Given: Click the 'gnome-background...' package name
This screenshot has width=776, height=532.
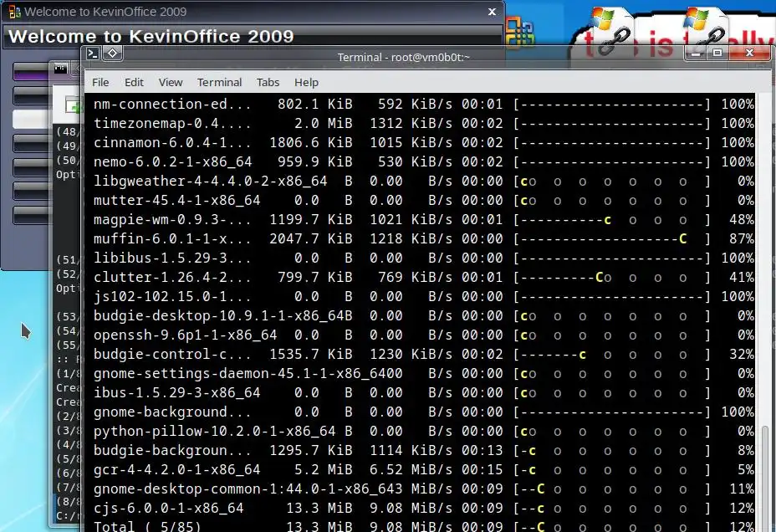Looking at the screenshot, I should pyautogui.click(x=172, y=412).
